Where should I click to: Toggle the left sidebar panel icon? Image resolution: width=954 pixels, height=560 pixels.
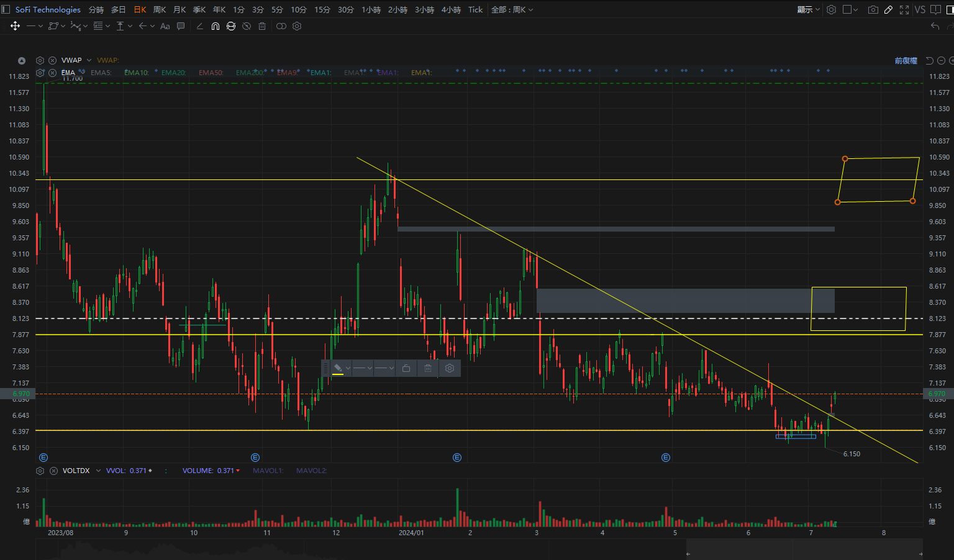click(x=6, y=9)
